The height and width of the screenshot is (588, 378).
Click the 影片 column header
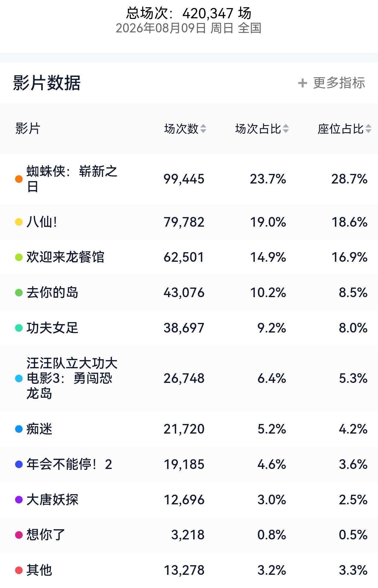point(28,129)
